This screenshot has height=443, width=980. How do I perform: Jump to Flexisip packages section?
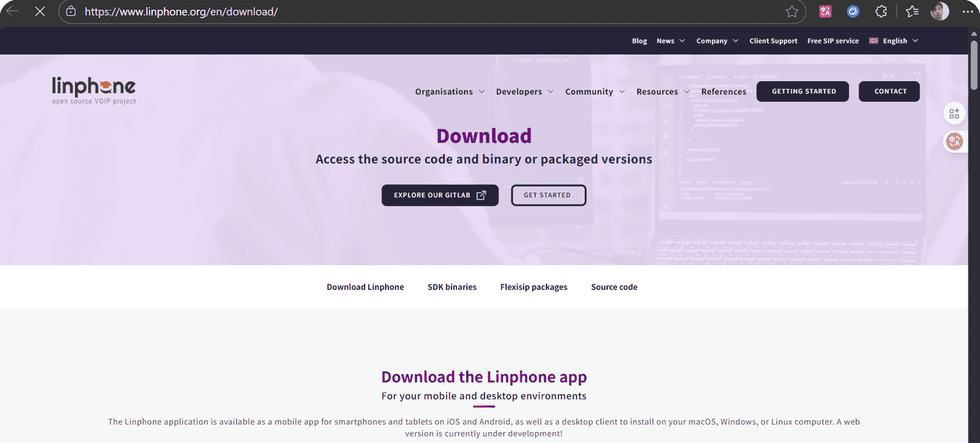point(534,287)
